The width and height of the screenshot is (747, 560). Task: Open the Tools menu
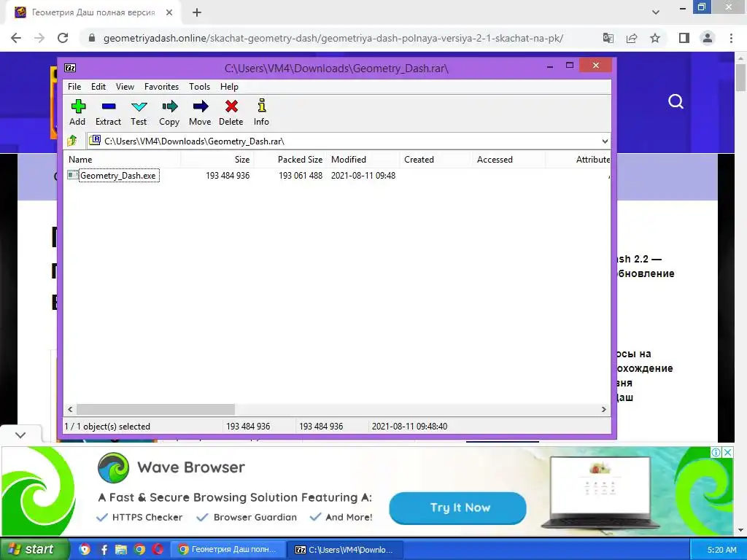click(199, 87)
